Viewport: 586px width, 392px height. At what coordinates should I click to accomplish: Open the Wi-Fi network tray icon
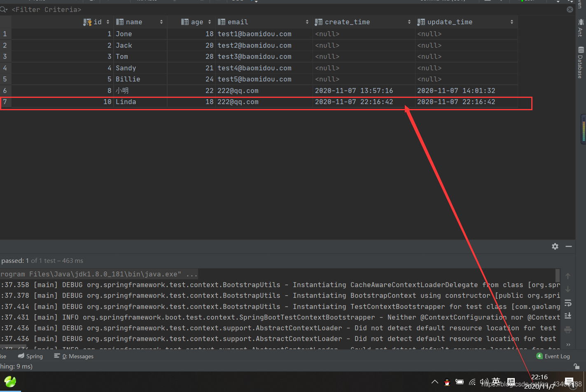472,382
